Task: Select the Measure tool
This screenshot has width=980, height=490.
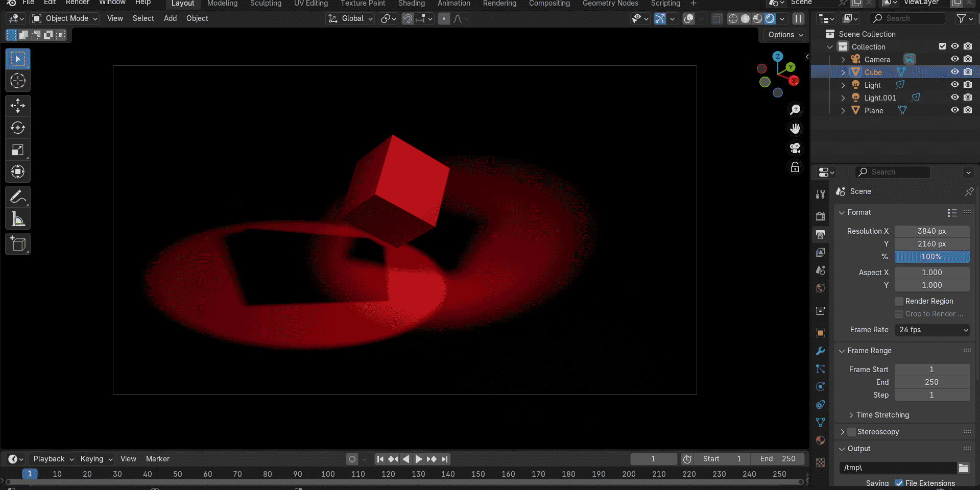Action: 18,219
